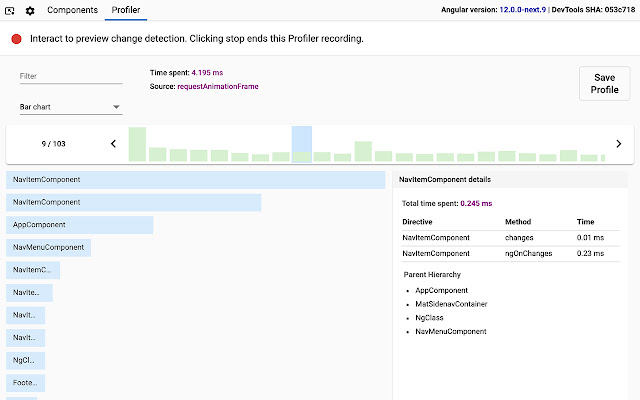640x400 pixels.
Task: Go to the next frame arrow
Action: pyautogui.click(x=618, y=144)
